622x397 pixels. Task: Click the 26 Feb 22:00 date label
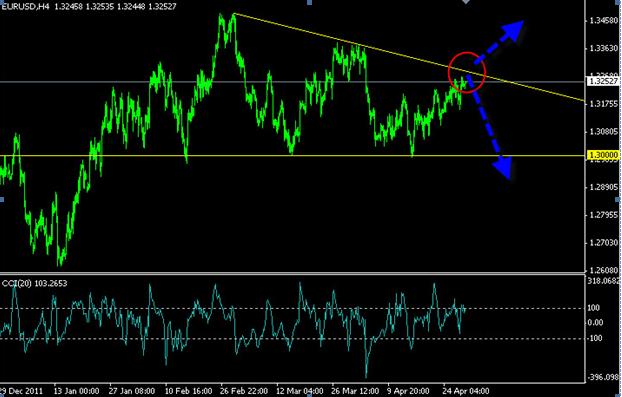244,391
